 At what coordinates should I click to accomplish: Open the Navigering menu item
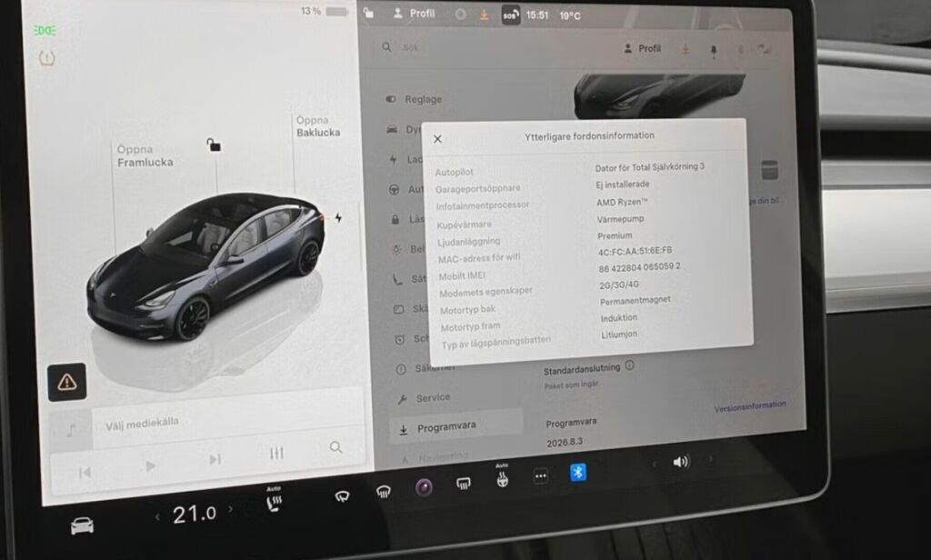(x=435, y=457)
